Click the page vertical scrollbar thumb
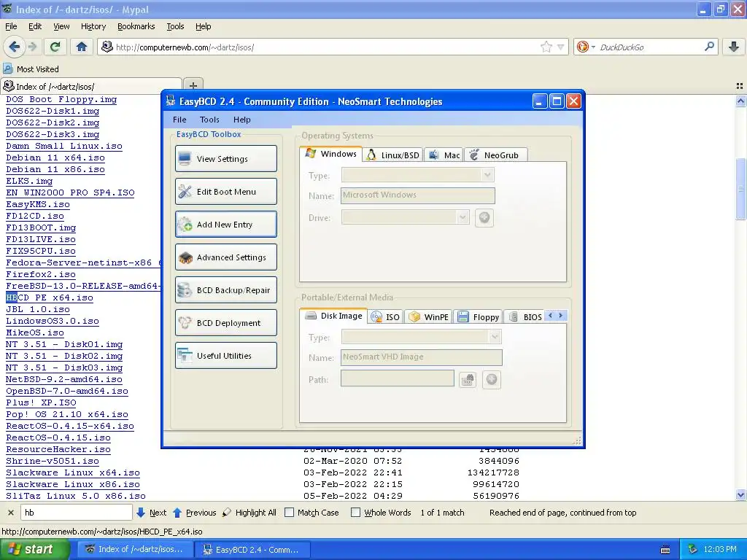The image size is (747, 560). click(740, 189)
